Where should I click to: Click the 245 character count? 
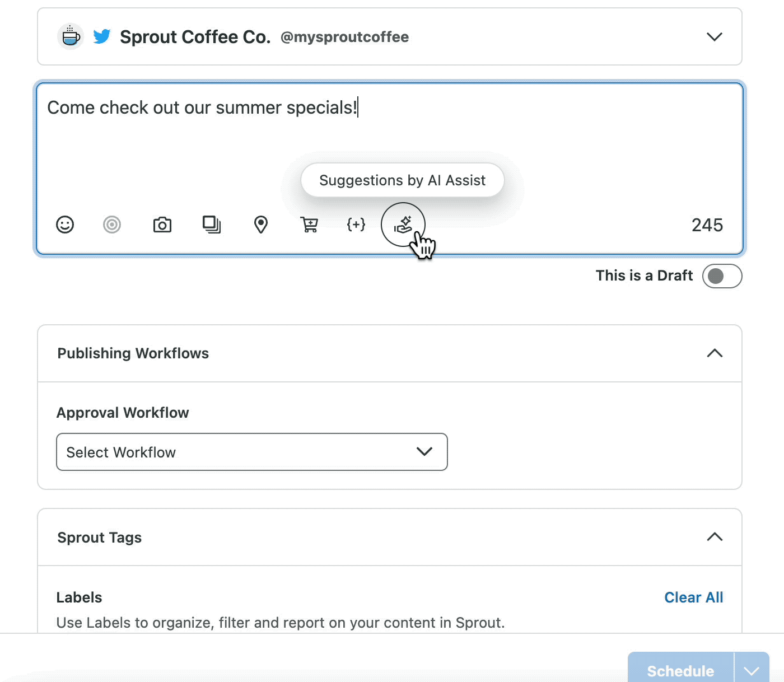(x=707, y=225)
